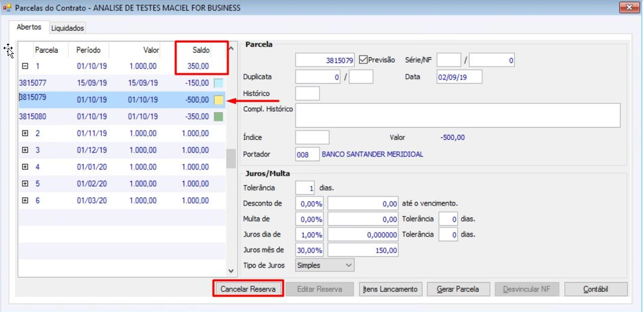
Task: Close the Parcelas do Contrato window
Action: coord(629,7)
